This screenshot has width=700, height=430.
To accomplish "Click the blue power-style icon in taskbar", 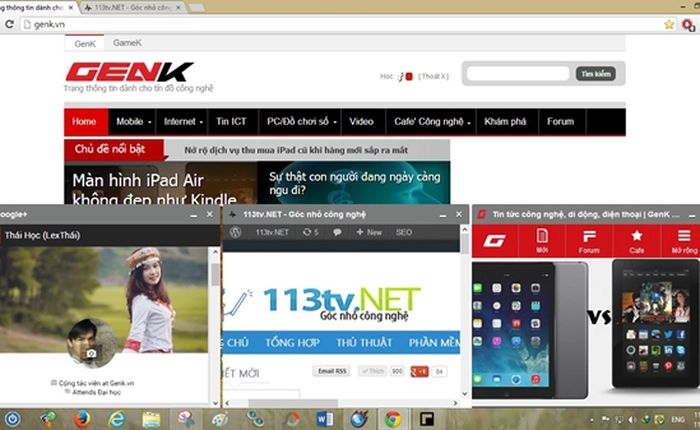I will tap(12, 419).
